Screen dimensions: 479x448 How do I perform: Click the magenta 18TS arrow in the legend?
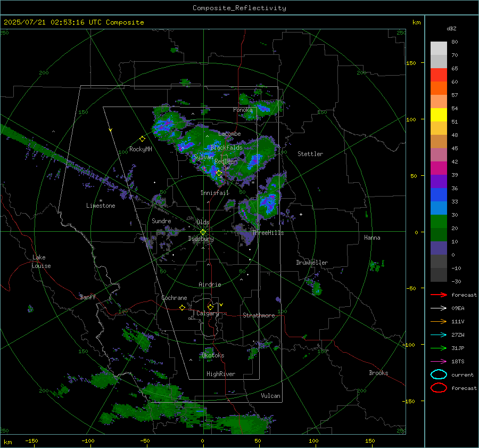(x=439, y=362)
